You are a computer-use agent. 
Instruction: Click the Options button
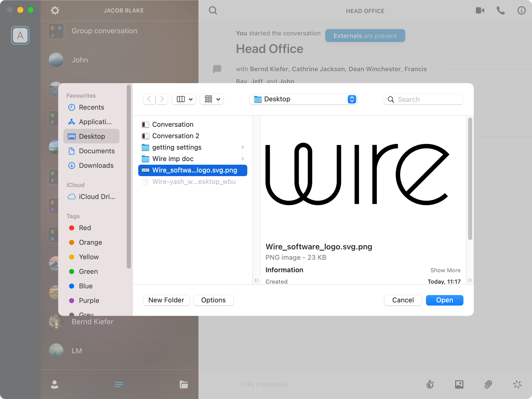tap(213, 300)
